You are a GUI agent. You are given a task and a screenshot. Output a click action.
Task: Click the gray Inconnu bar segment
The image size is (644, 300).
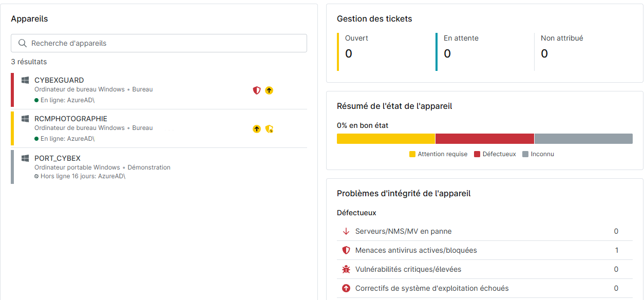(583, 139)
